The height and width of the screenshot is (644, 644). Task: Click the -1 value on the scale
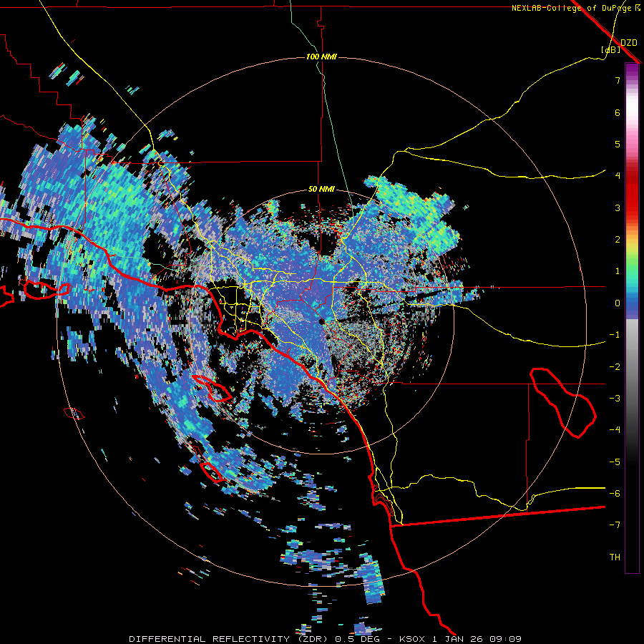click(x=615, y=335)
